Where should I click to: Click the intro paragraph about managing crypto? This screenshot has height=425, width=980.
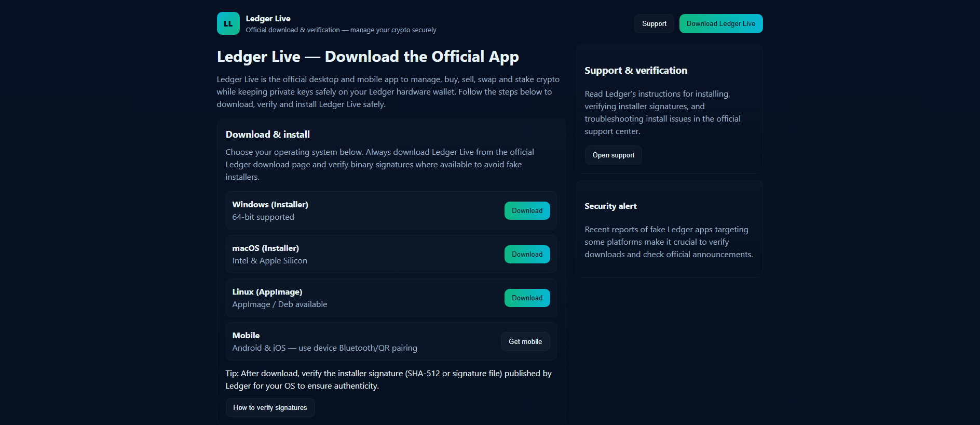[388, 92]
